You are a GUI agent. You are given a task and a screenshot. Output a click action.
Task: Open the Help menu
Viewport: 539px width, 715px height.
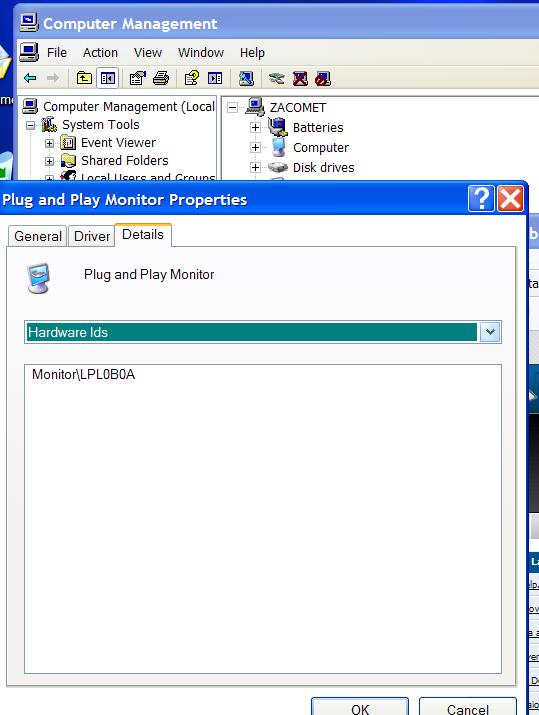(252, 52)
